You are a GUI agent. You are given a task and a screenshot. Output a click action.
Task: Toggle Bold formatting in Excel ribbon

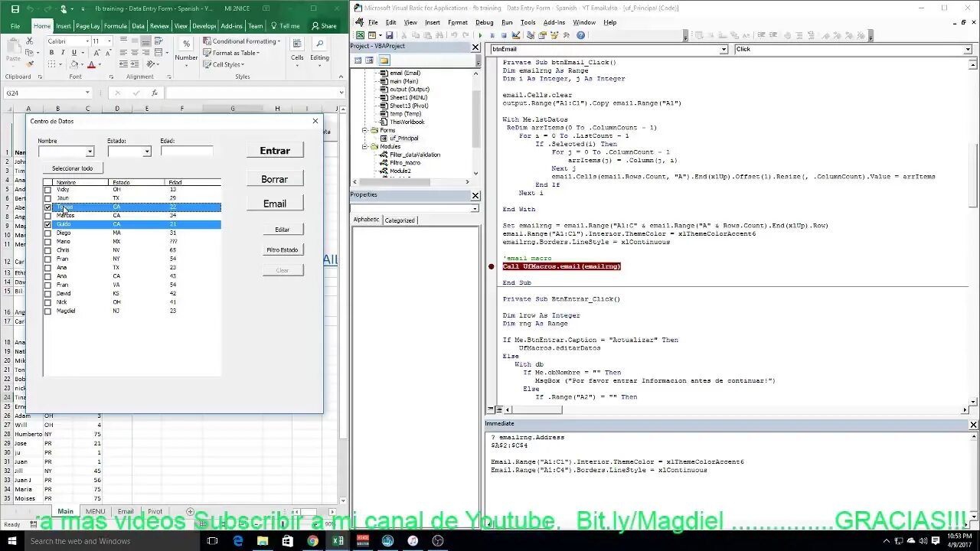[51, 52]
